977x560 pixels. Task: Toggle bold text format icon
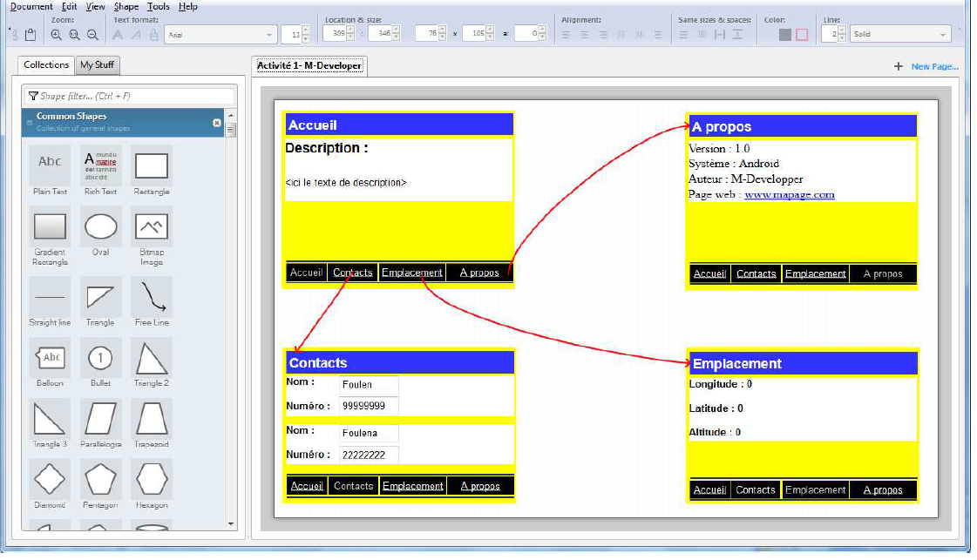pos(117,35)
